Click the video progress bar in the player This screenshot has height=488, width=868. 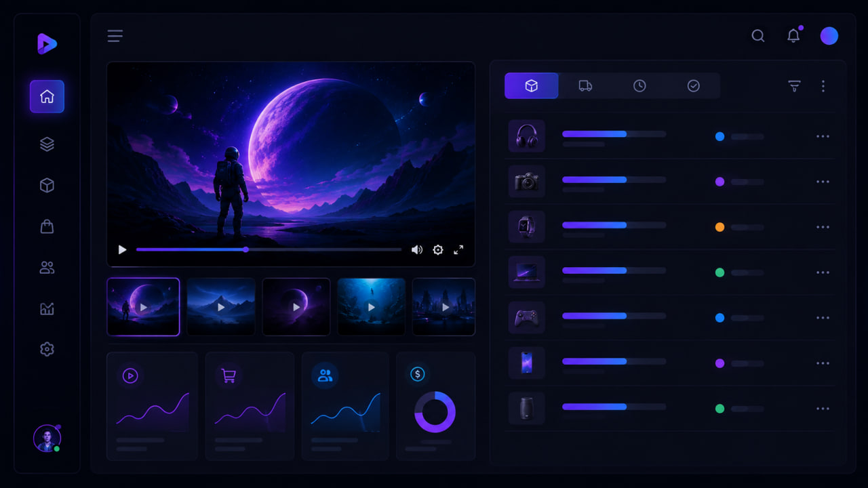(x=269, y=249)
